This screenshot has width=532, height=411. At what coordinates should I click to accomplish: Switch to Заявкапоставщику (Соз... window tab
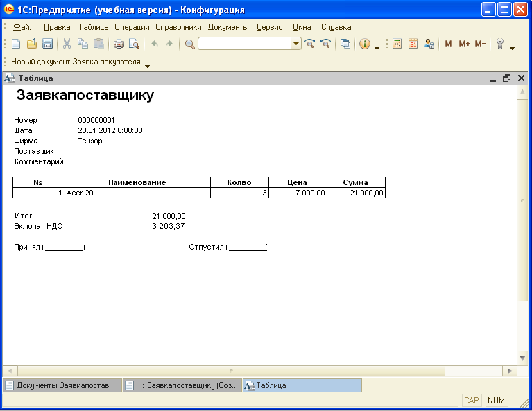pos(182,385)
